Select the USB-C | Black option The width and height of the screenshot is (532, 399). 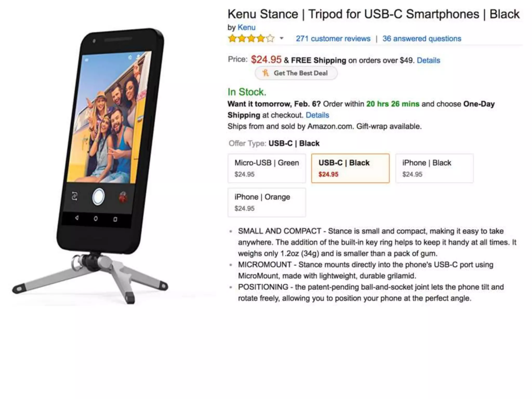click(x=350, y=168)
